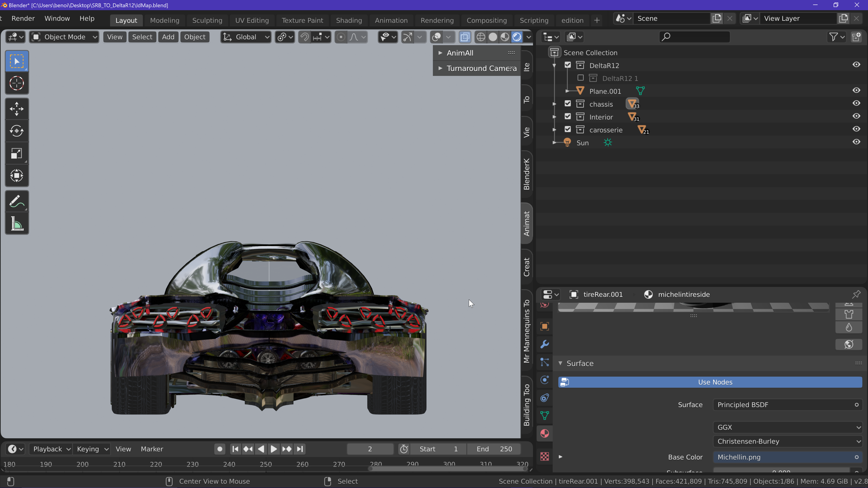Enable the DeltaR12 1 collection checkbox

580,78
